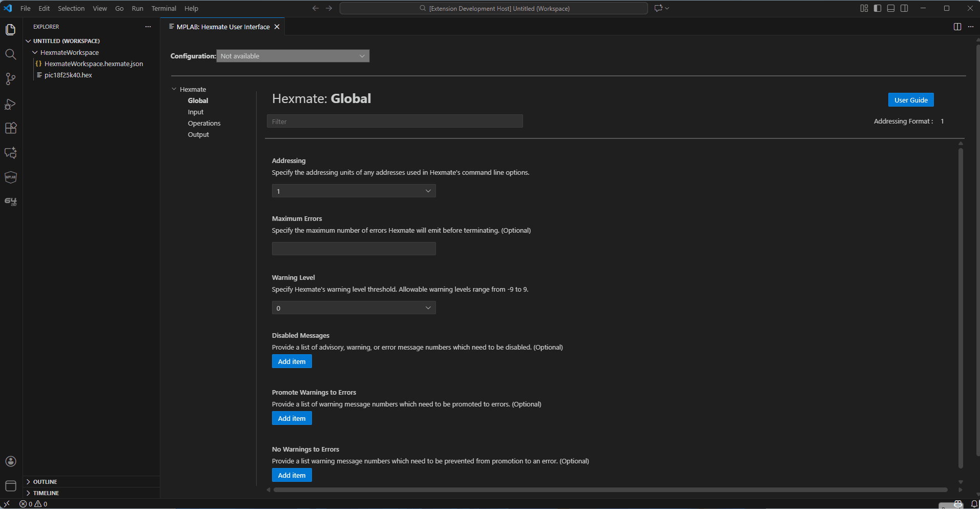Open the Search view in the activity bar
980x509 pixels.
tap(10, 54)
